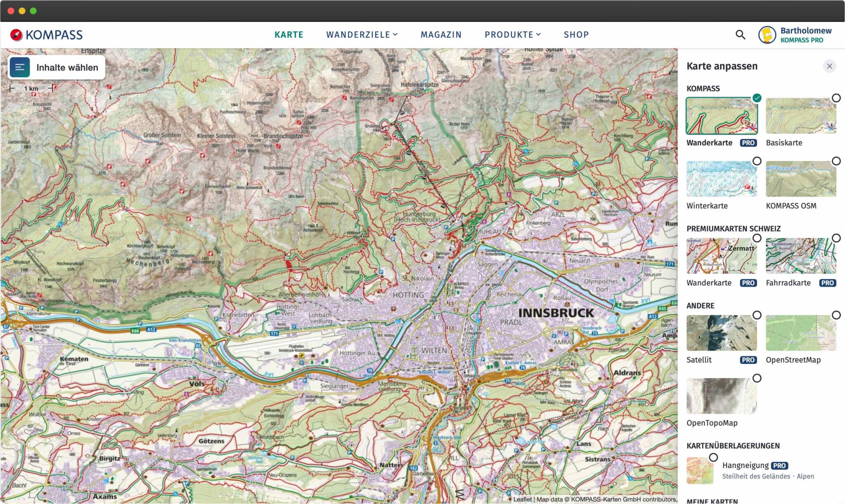This screenshot has height=504, width=845.
Task: Choose the KOMPASS Wanderkarte thumbnail
Action: click(722, 116)
